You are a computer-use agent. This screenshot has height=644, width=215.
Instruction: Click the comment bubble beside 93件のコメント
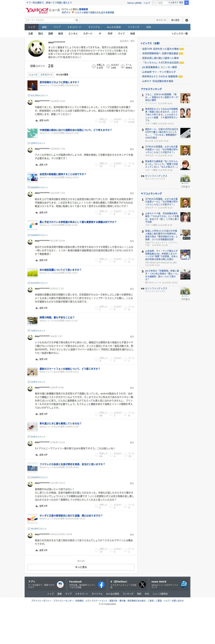tap(29, 437)
